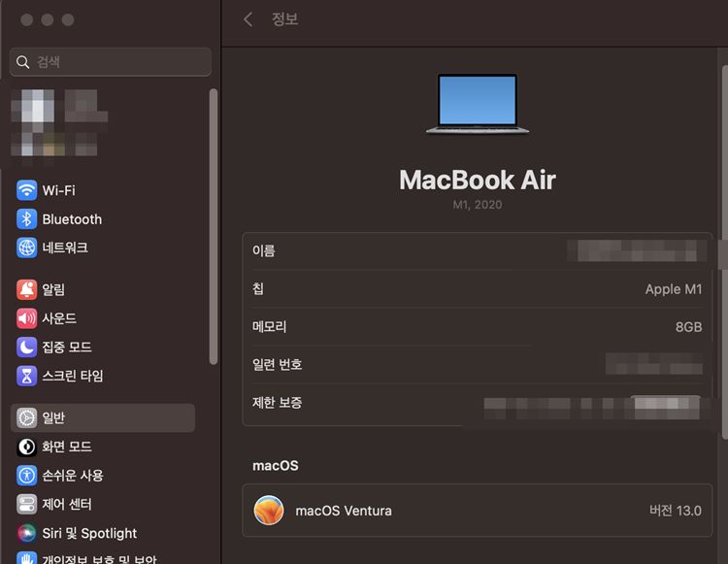Click the Siri 및 Spotlight label
The image size is (728, 564).
(89, 533)
